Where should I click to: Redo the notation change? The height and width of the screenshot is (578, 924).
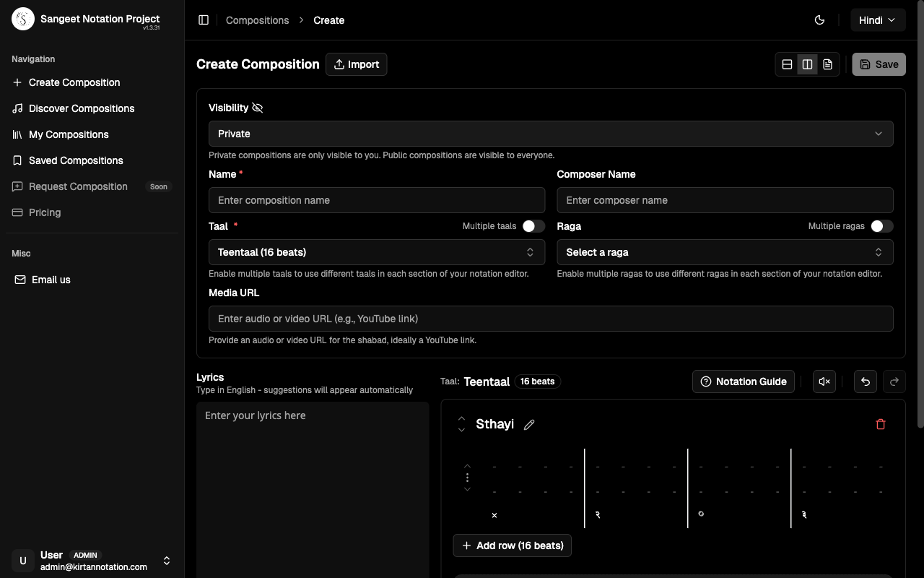point(894,381)
